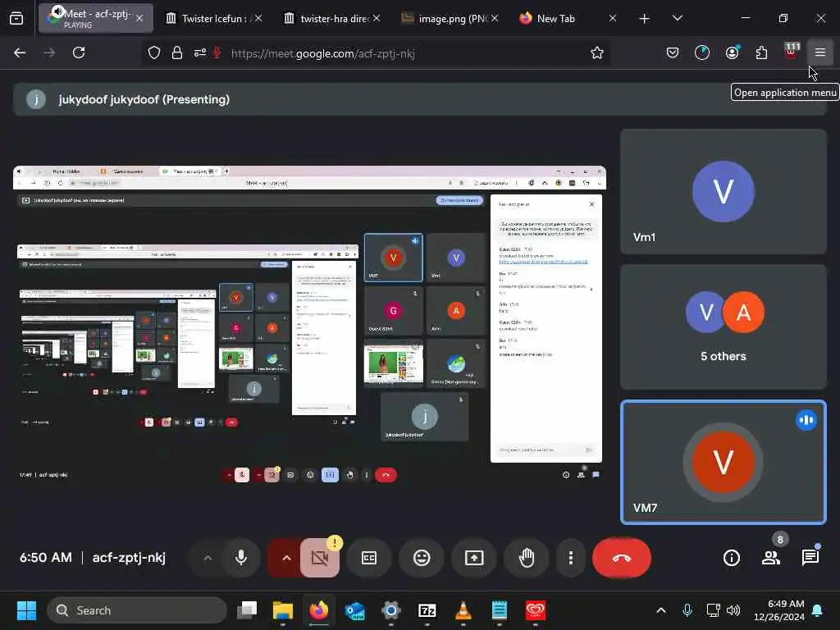Close the Twister Icefun tab
Image resolution: width=840 pixels, height=630 pixels.
258,18
